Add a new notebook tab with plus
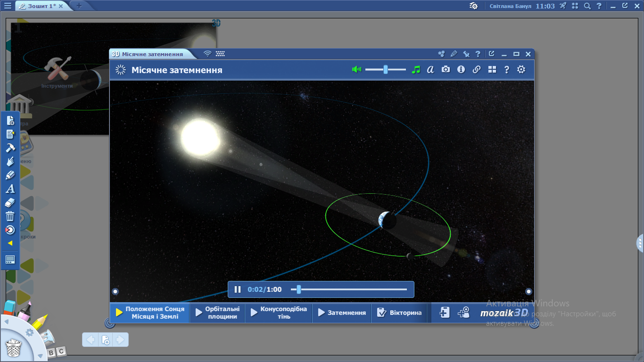The width and height of the screenshot is (644, 362). pos(79,6)
